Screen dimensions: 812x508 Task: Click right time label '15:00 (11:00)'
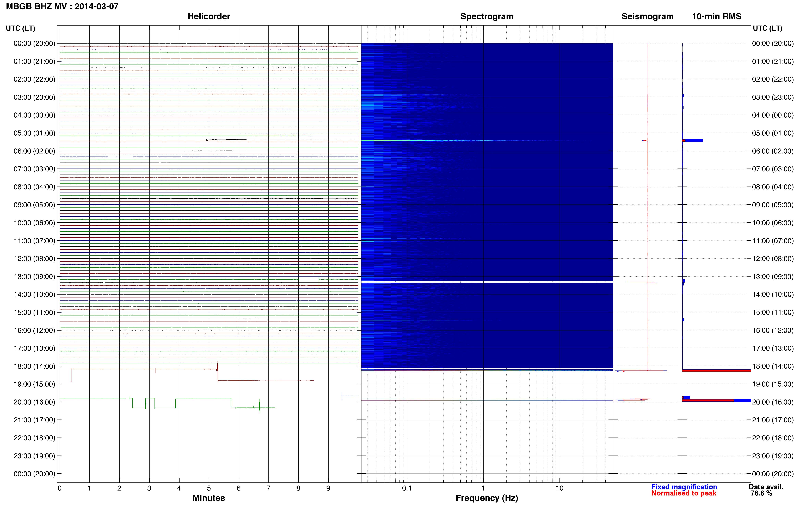pyautogui.click(x=773, y=312)
